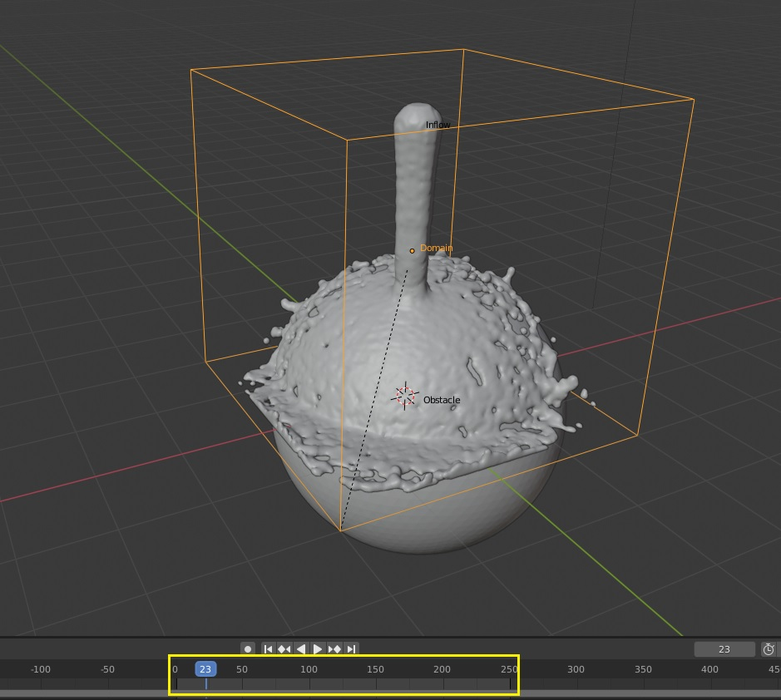781x700 pixels.
Task: Click frame 50 on the timeline ruler
Action: 242,669
